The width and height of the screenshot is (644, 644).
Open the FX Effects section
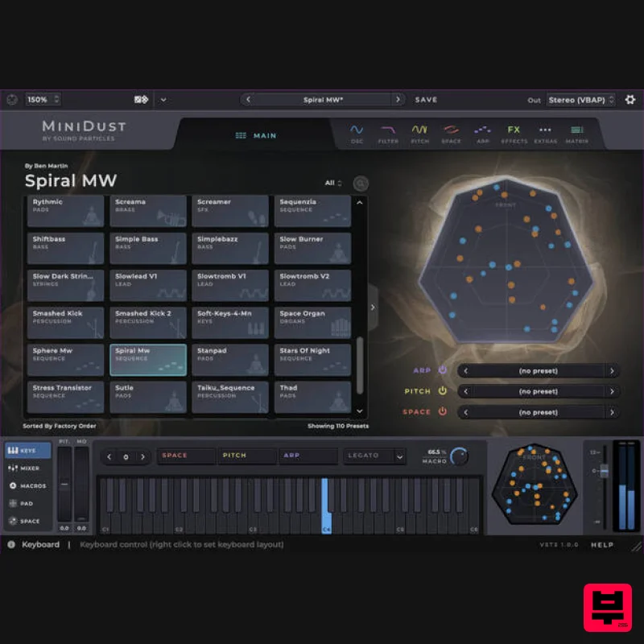click(514, 130)
